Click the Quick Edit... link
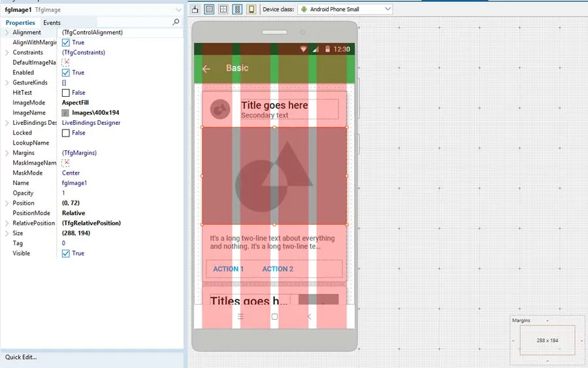 tap(21, 357)
